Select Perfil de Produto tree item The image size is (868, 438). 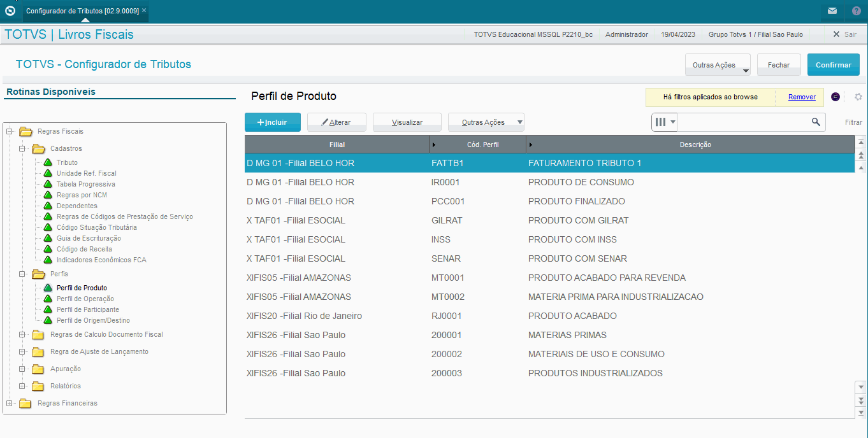pyautogui.click(x=82, y=288)
